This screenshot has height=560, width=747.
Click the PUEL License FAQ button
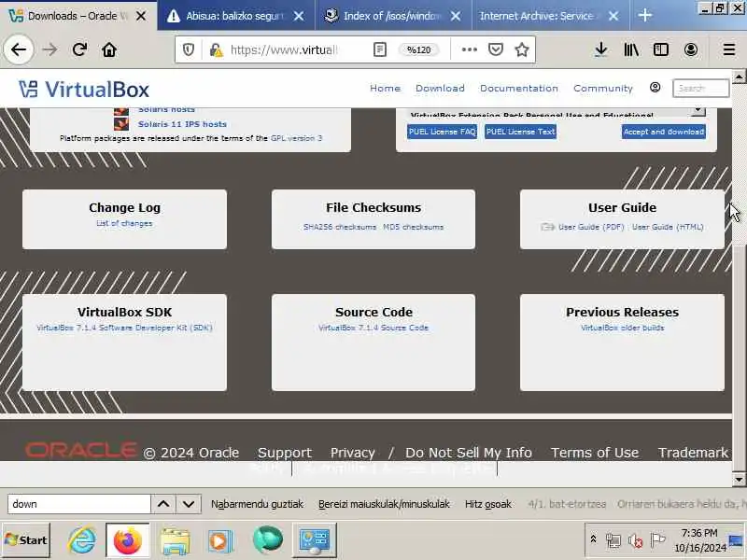click(x=442, y=132)
